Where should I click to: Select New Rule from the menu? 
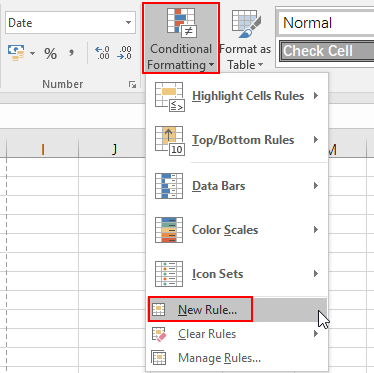[x=237, y=310]
